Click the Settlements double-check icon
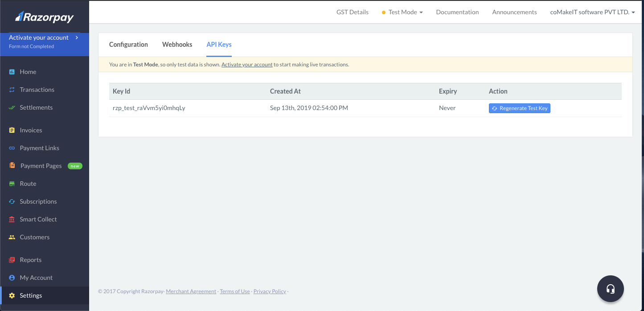The height and width of the screenshot is (311, 644). (x=12, y=107)
